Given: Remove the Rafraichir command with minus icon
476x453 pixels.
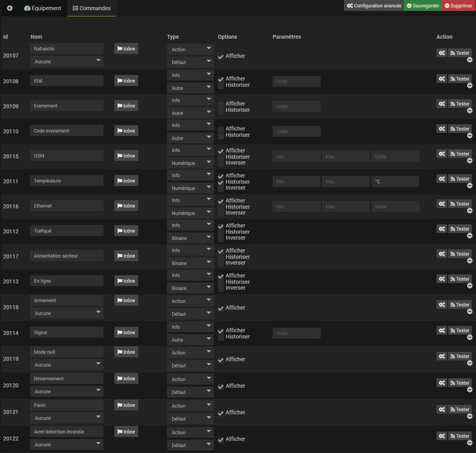Looking at the screenshot, I should pos(470,60).
